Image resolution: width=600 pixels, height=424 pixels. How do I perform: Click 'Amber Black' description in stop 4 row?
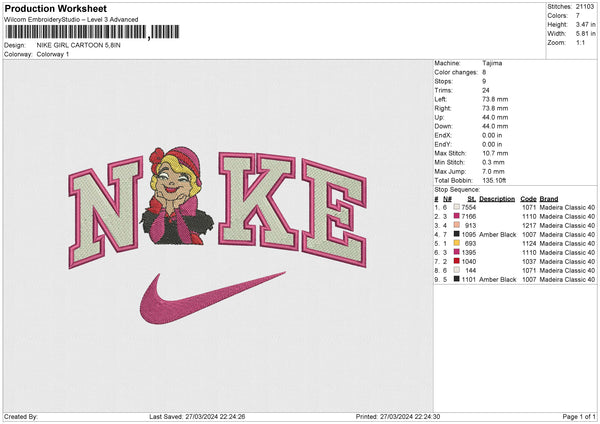pyautogui.click(x=497, y=234)
